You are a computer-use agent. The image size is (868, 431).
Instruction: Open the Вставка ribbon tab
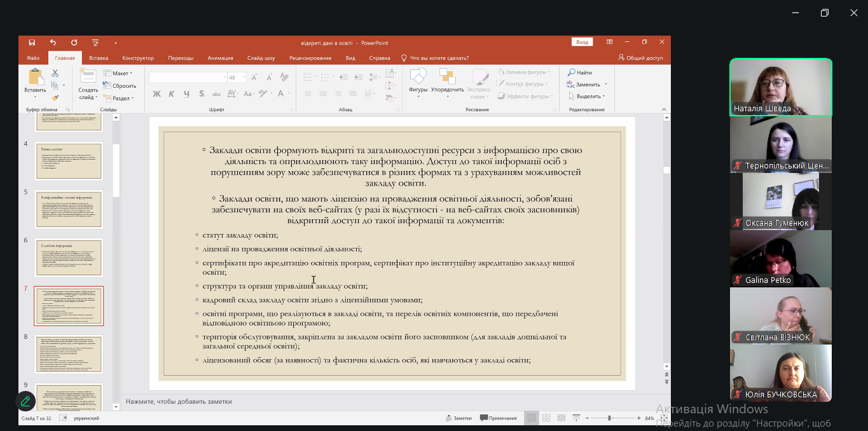[99, 58]
